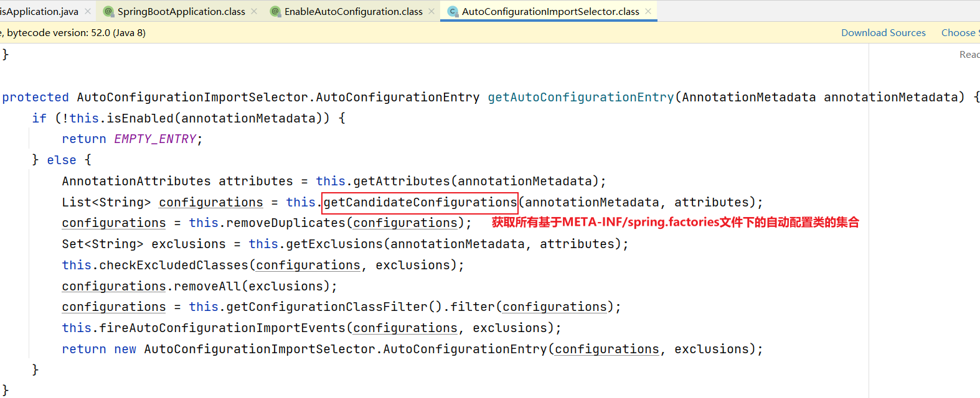Click the removeDuplicates method call
The height and width of the screenshot is (398, 980).
(286, 223)
